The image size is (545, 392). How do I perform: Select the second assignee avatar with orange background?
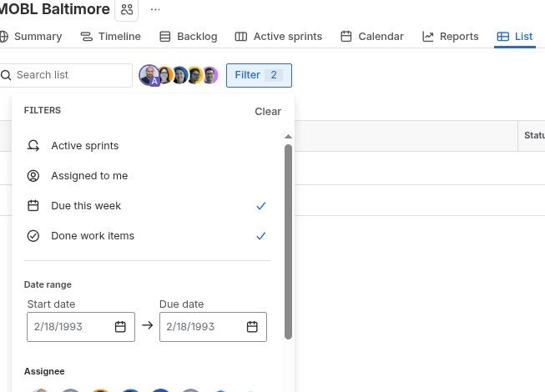click(x=165, y=75)
